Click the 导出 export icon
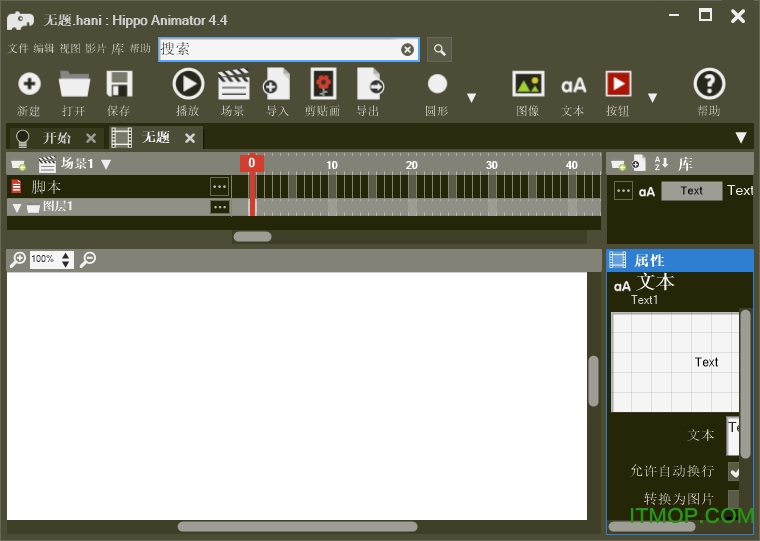Screen dimensions: 760x541 (x=370, y=84)
